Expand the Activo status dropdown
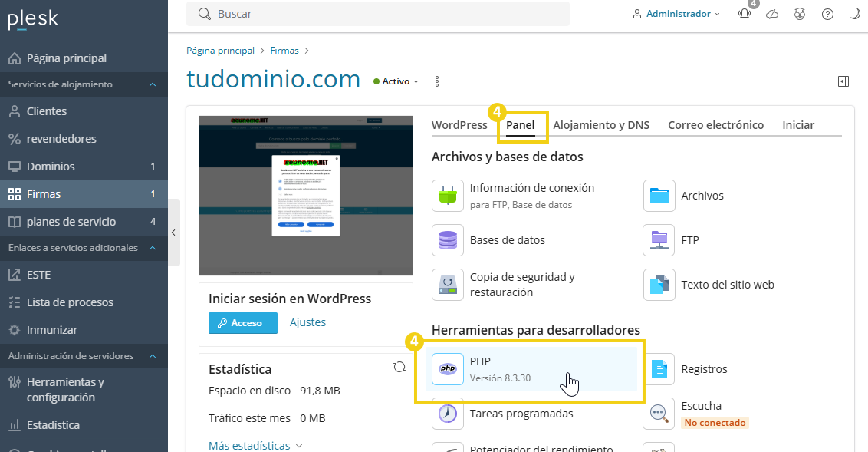The height and width of the screenshot is (452, 868). pos(395,81)
